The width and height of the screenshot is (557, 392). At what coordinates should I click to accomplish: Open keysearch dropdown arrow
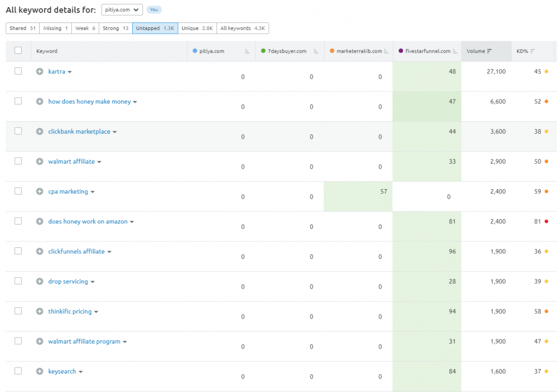tap(81, 372)
